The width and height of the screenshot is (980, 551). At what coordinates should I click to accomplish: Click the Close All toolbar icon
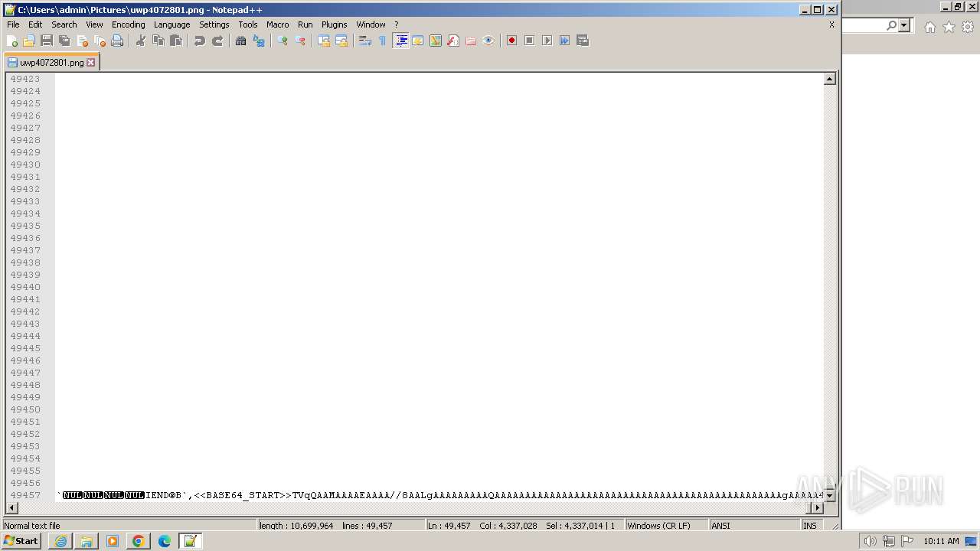[100, 41]
